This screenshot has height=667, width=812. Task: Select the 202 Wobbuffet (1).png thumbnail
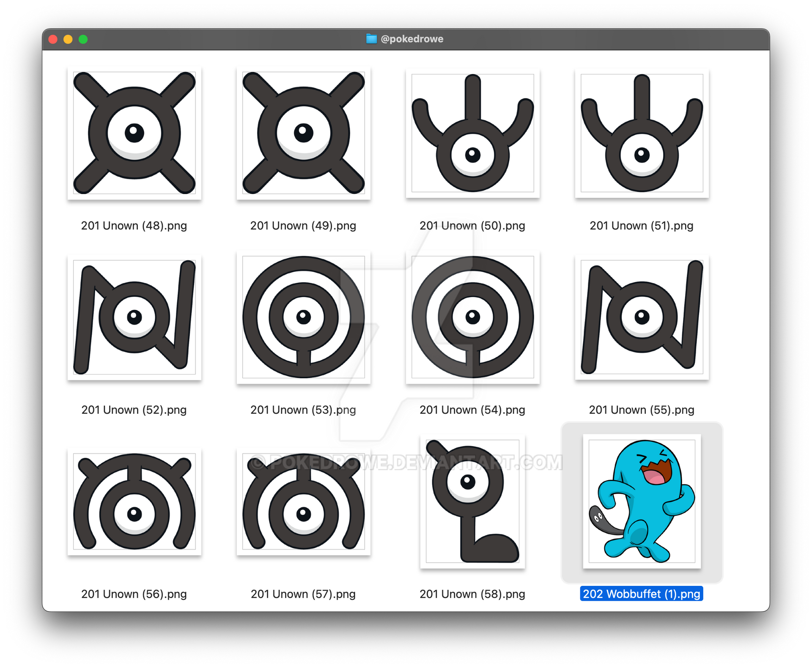click(x=642, y=501)
